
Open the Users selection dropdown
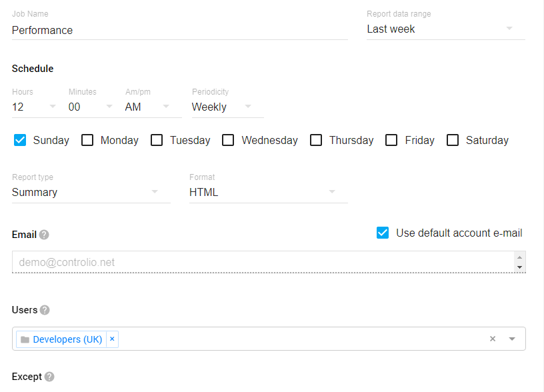[x=512, y=339]
